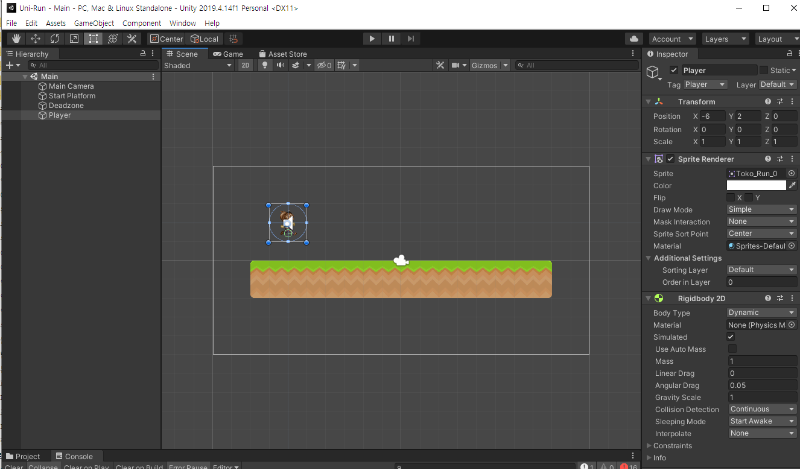Enable Flip X checkbox
Image resolution: width=800 pixels, height=469 pixels.
pyautogui.click(x=731, y=198)
